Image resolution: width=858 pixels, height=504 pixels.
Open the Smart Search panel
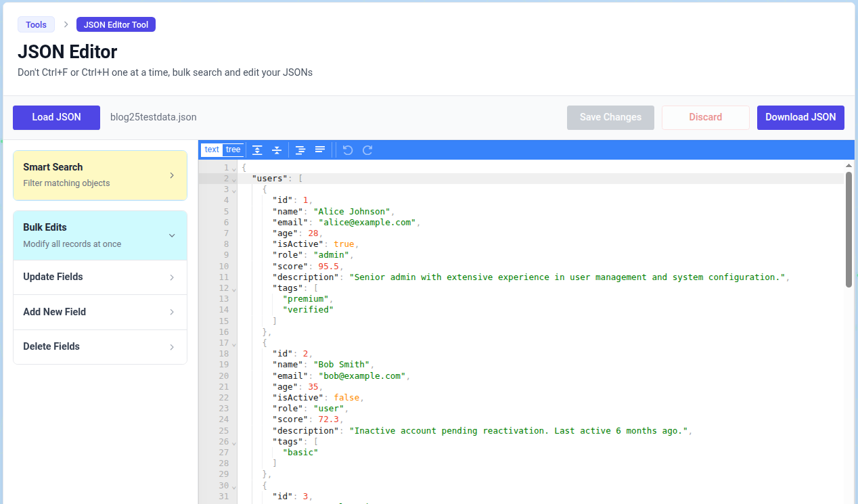coord(100,175)
